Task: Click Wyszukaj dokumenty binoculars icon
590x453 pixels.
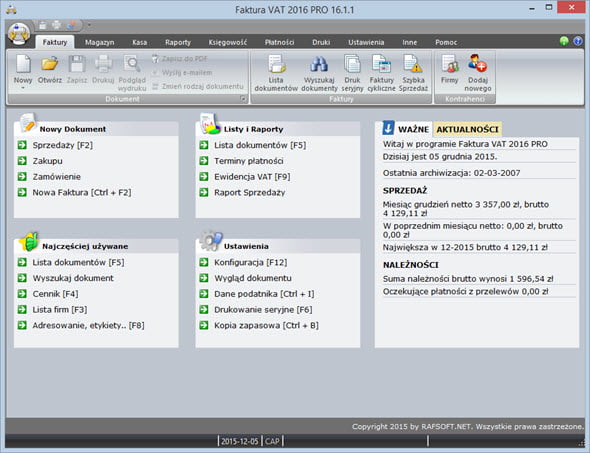Action: tap(319, 64)
